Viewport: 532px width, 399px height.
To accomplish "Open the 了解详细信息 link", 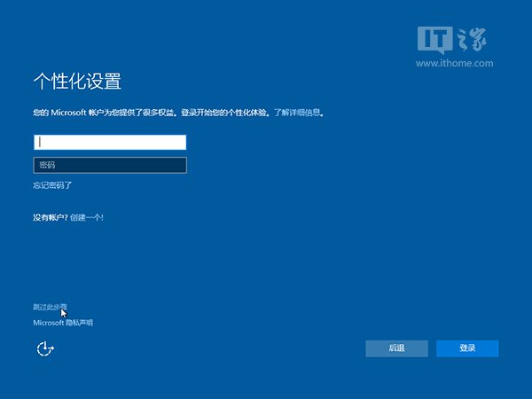I will tap(298, 113).
